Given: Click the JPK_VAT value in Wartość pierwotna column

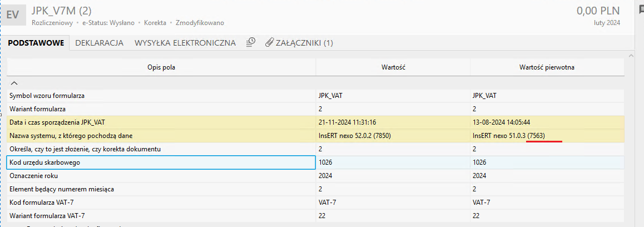Looking at the screenshot, I should pos(484,96).
